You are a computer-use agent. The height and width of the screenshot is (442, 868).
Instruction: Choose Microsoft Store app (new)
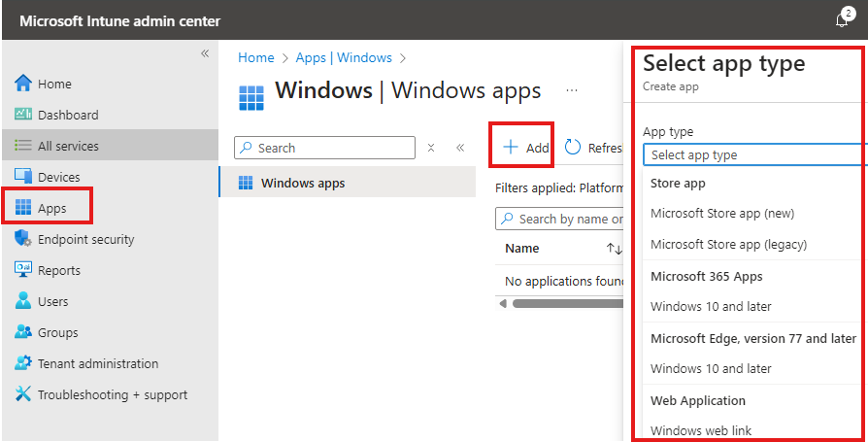pos(721,214)
